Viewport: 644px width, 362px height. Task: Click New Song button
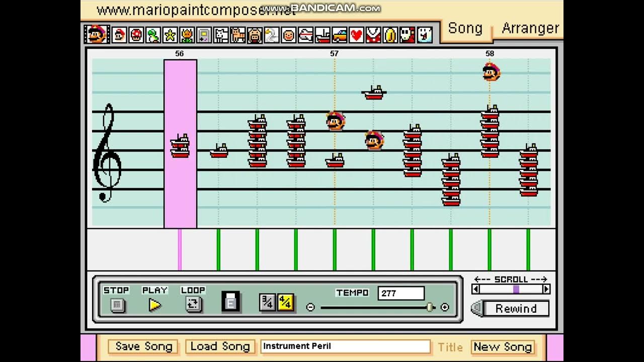pyautogui.click(x=503, y=347)
